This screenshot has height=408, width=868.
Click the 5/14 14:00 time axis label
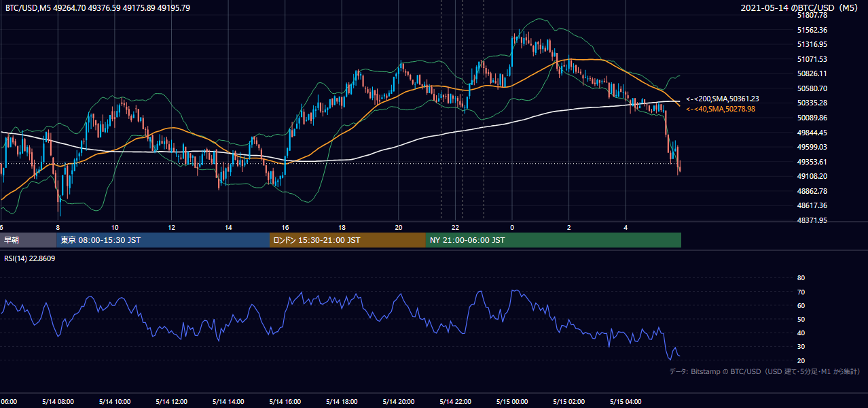228,402
